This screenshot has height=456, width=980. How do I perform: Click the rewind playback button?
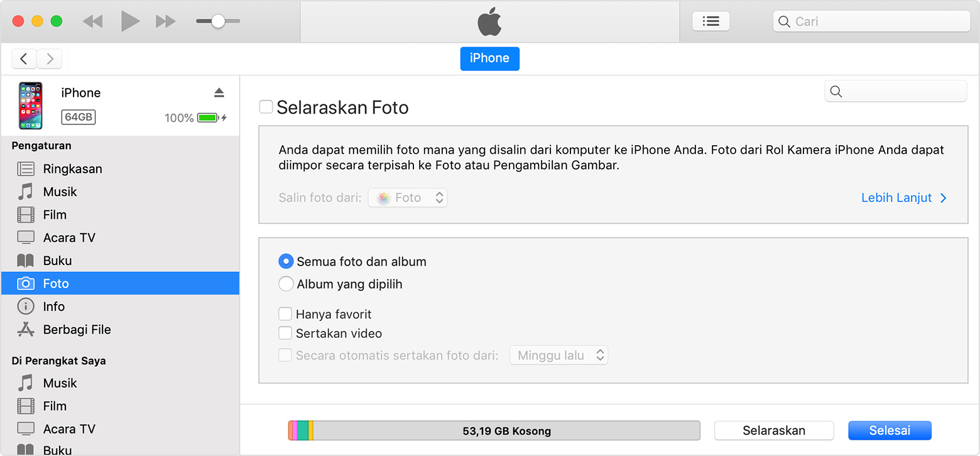click(x=92, y=21)
